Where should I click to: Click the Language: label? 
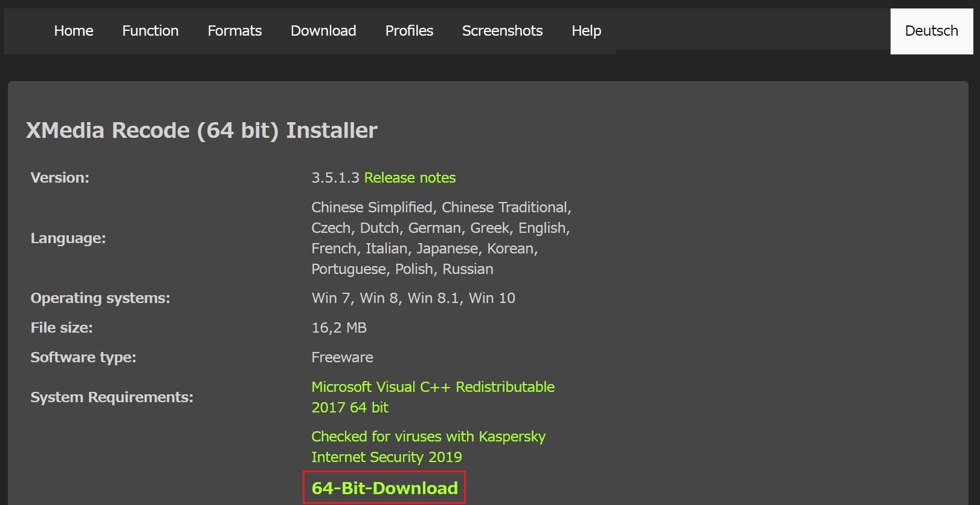pos(68,238)
